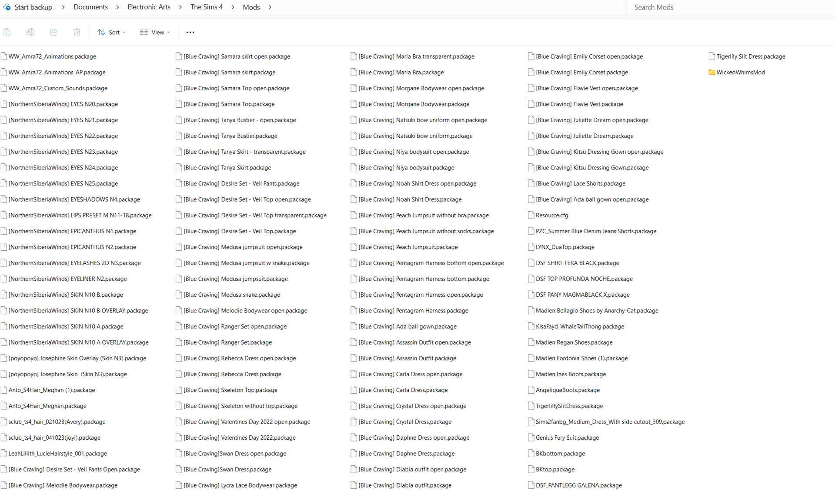835x504 pixels.
Task: Select WW_Amra72_Custom_Sounds.package
Action: coord(54,88)
